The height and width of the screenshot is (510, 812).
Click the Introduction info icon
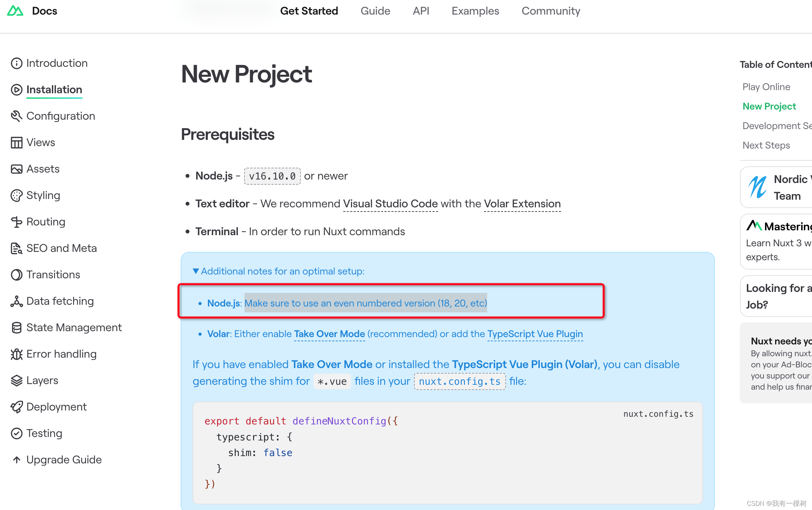coord(16,63)
